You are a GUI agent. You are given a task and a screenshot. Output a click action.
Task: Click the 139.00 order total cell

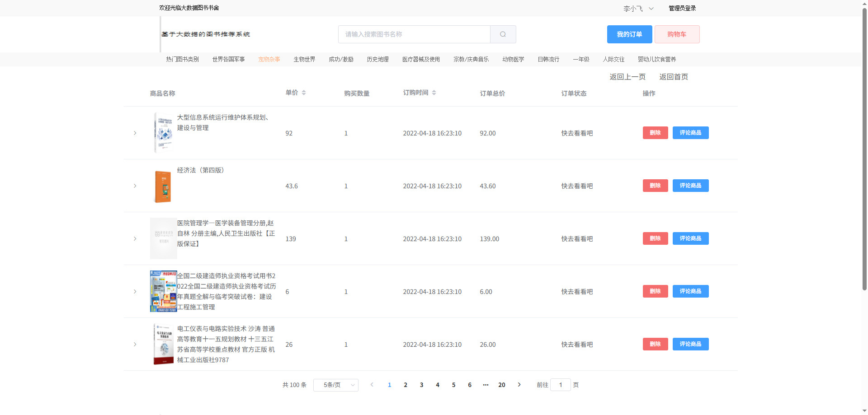coord(490,239)
